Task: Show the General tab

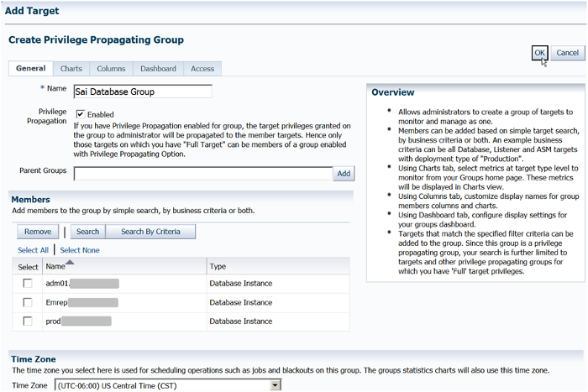Action: (x=30, y=69)
